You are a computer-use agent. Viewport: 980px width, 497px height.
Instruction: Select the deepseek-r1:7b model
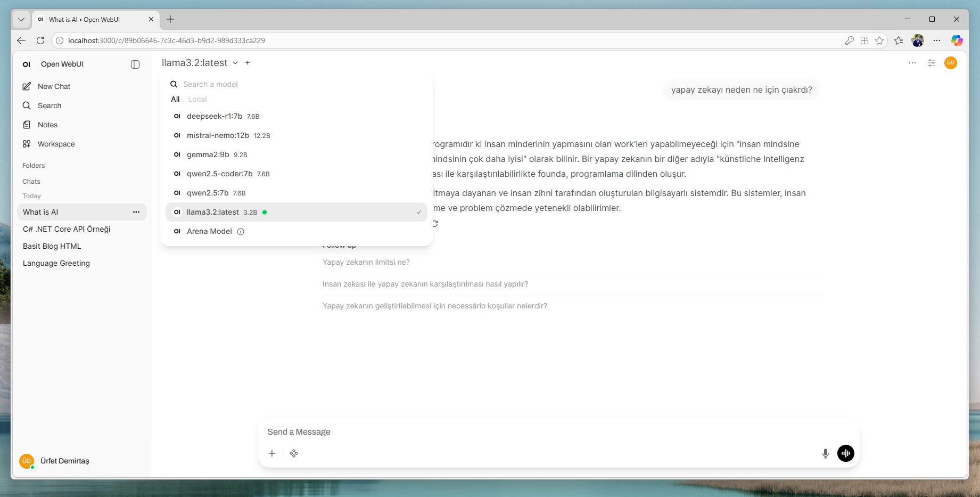[215, 116]
